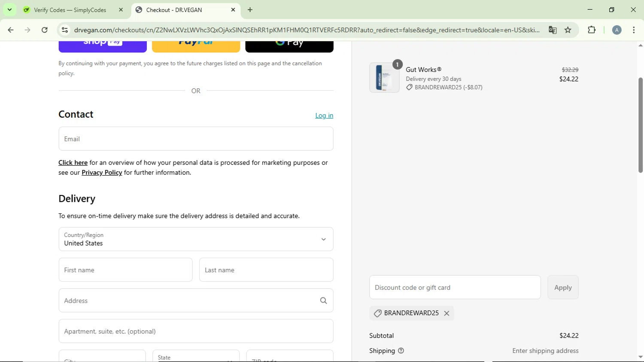The image size is (644, 362).
Task: Click the Subtotal label
Action: [x=381, y=336]
